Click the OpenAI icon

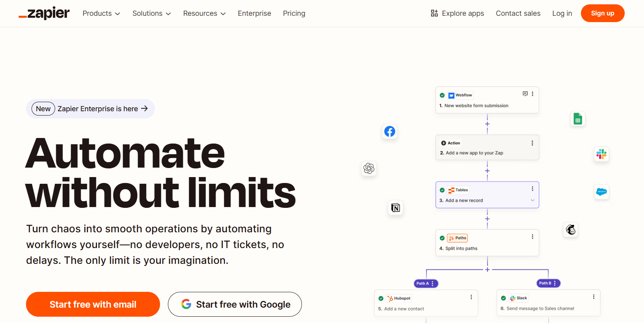(369, 168)
